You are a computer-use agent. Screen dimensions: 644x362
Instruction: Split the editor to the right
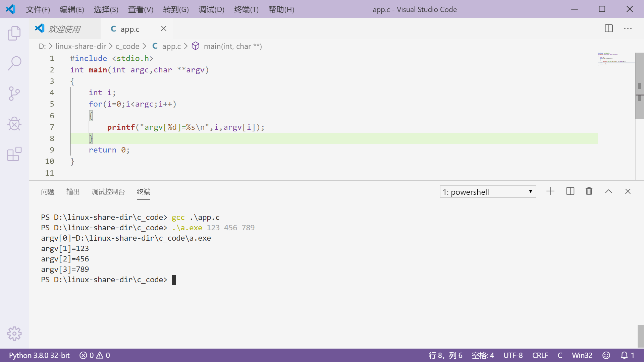[609, 28]
